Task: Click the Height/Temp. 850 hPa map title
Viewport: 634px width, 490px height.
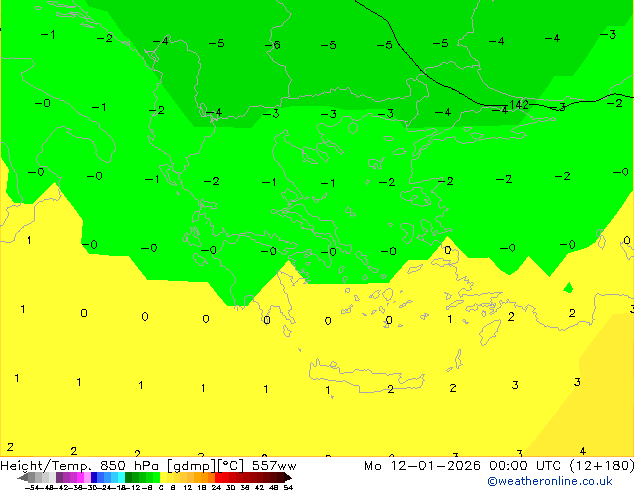Action: coord(79,466)
